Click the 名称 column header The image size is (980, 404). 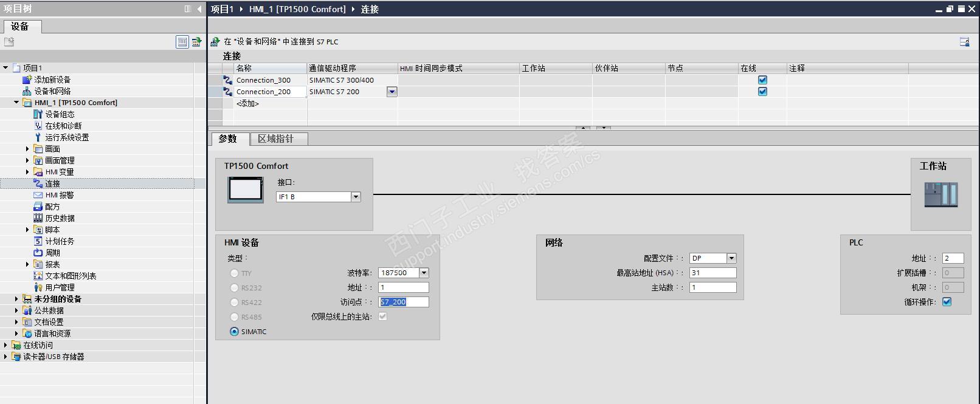point(270,68)
